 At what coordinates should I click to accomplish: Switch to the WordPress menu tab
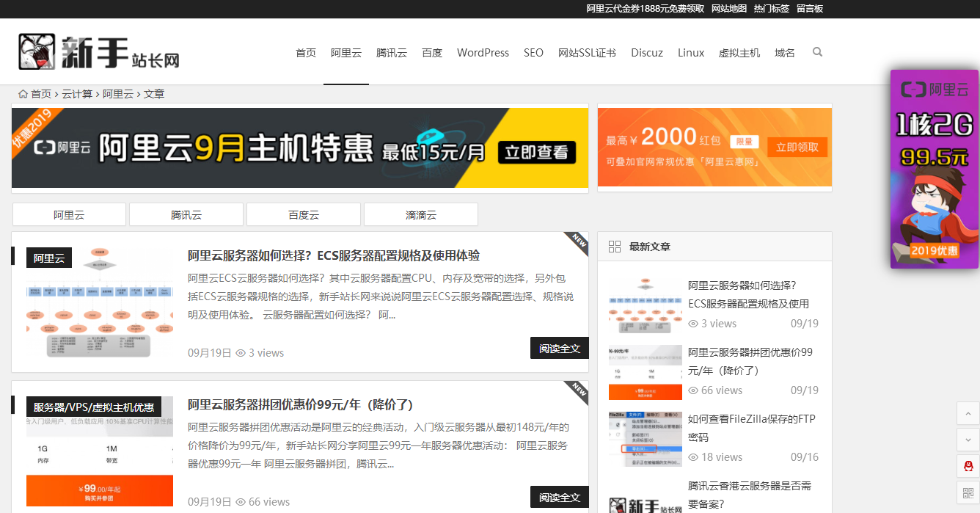[x=483, y=52]
